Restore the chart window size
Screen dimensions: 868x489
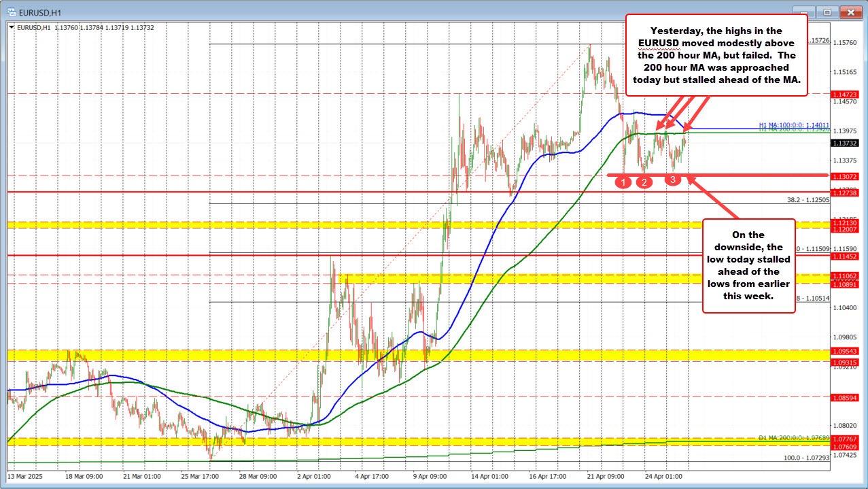pos(828,12)
